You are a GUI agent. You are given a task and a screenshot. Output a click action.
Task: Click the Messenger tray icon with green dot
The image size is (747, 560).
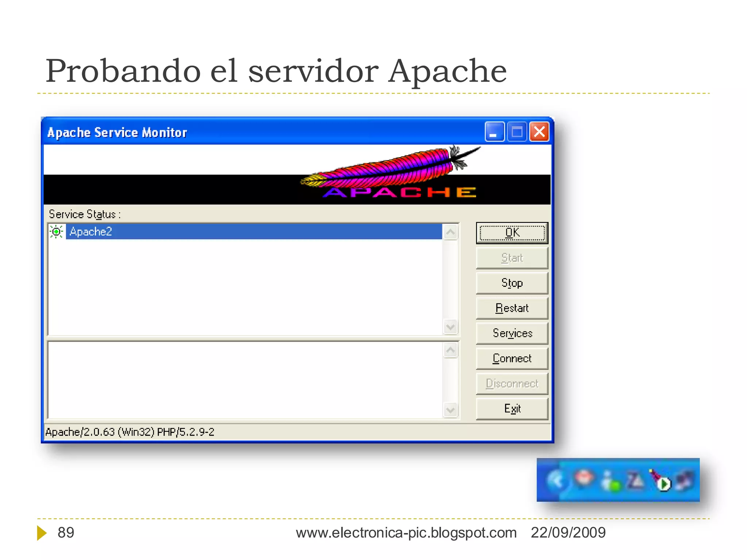coord(611,481)
